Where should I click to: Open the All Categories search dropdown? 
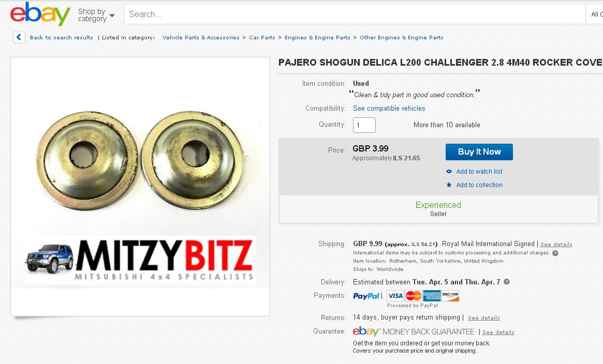(595, 14)
